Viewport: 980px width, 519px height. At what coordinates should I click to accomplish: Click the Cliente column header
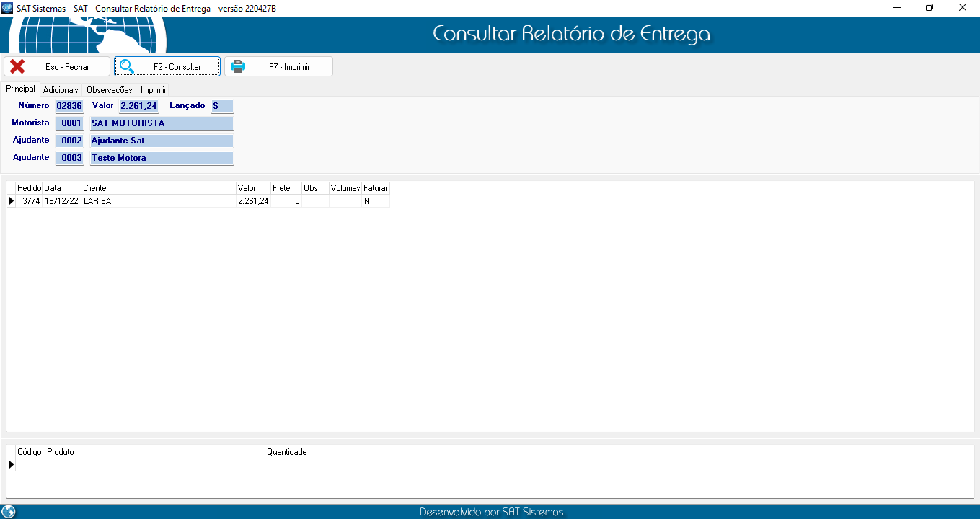pyautogui.click(x=159, y=188)
